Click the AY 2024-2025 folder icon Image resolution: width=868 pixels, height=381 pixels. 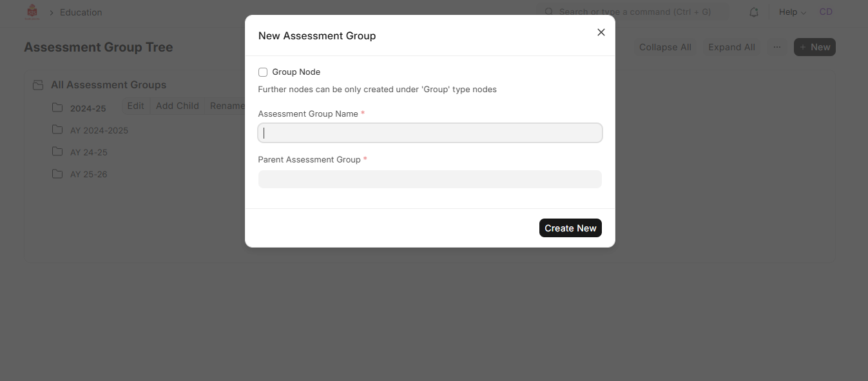(x=57, y=130)
